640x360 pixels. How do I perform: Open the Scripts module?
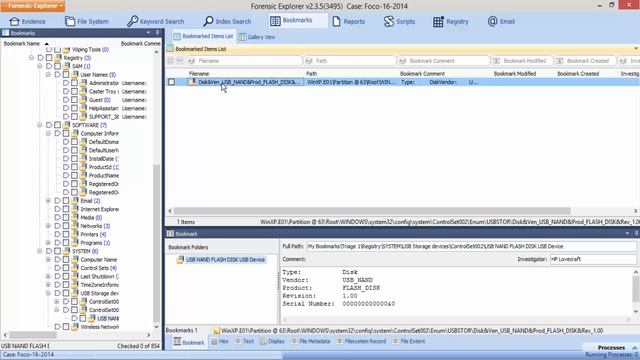(399, 21)
